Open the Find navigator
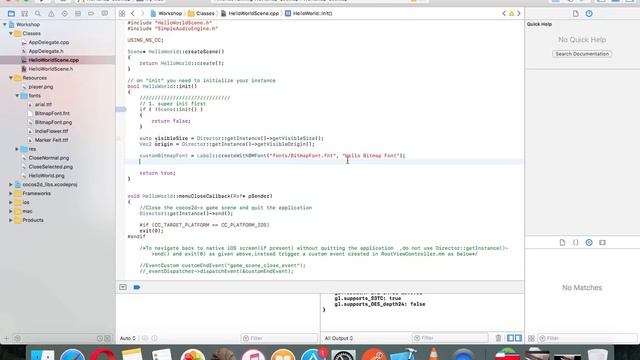 pos(38,13)
